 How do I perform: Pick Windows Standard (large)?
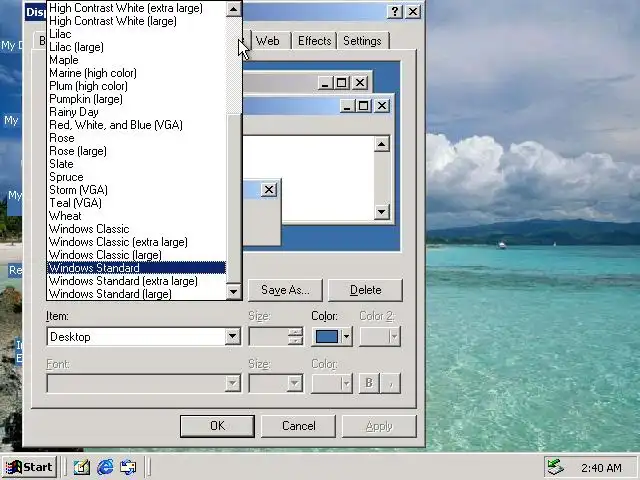(x=136, y=294)
